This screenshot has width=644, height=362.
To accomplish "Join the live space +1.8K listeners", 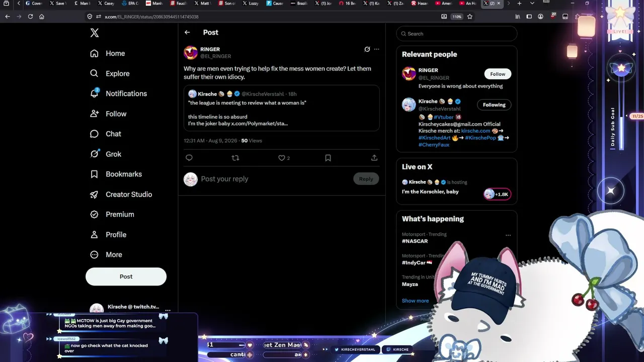I will pos(498,194).
